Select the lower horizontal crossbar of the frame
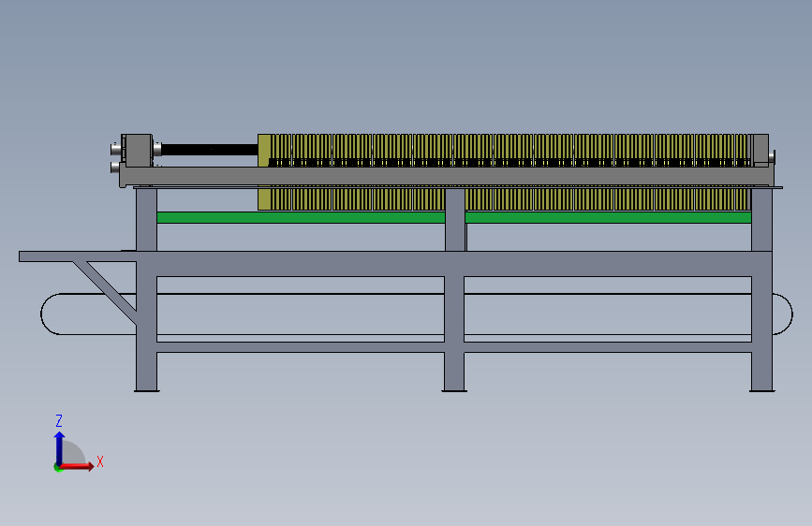The height and width of the screenshot is (526, 812). pyautogui.click(x=454, y=347)
